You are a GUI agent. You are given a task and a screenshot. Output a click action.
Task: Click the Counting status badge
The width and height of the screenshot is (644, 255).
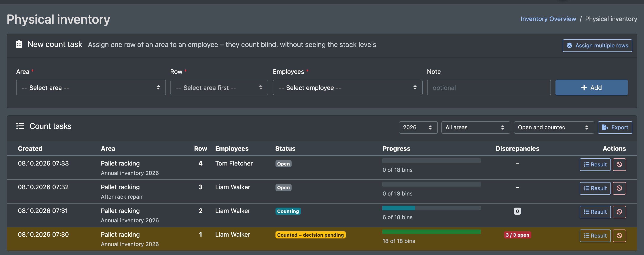tap(288, 211)
